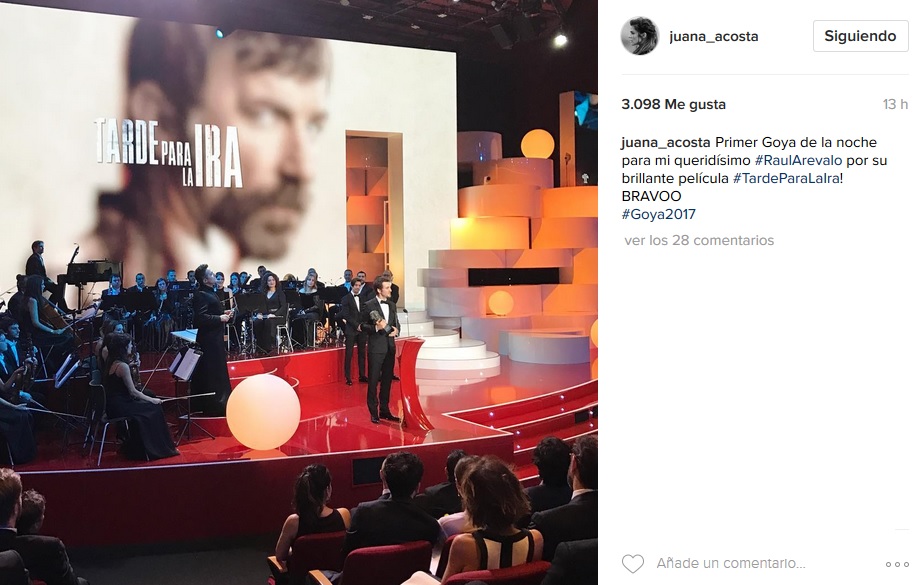Click the orchestra conductor in black
Image resolution: width=915 pixels, height=585 pixels.
[x=211, y=340]
